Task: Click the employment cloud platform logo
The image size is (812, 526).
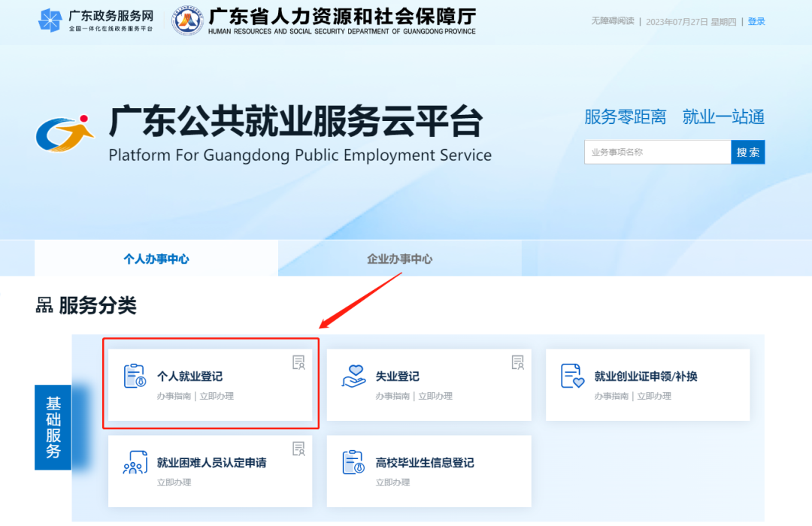Action: (65, 134)
